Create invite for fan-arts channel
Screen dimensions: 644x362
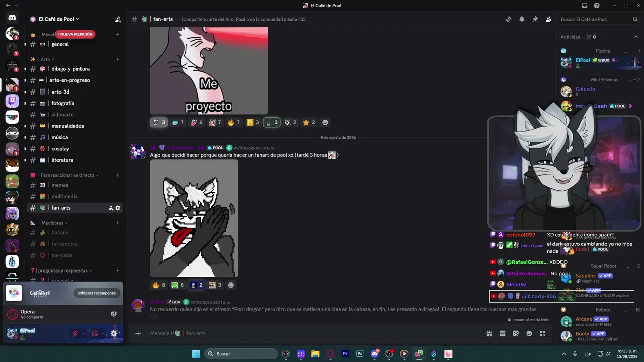click(111, 208)
